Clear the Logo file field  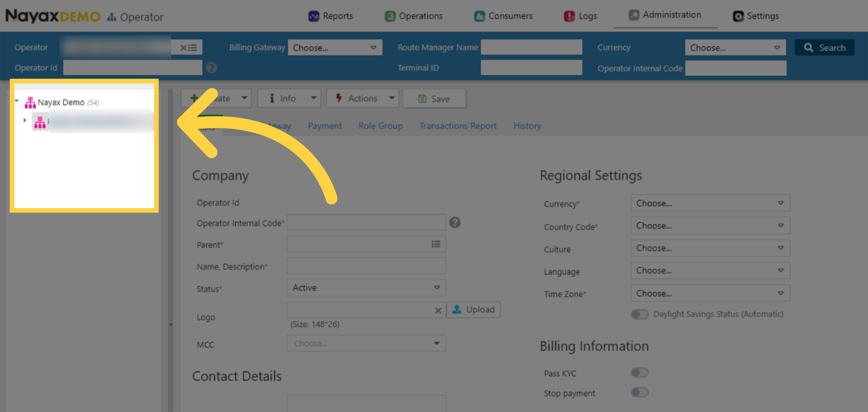click(x=438, y=310)
